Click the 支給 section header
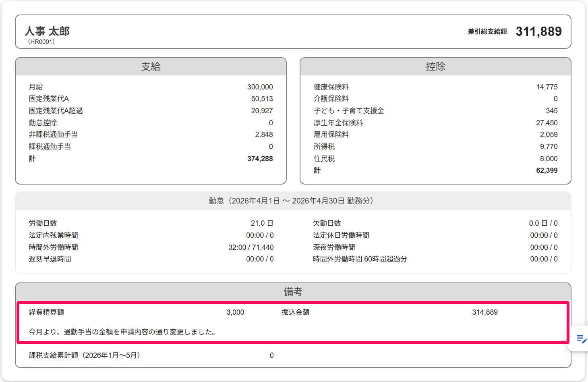Image resolution: width=588 pixels, height=382 pixels. coord(151,66)
